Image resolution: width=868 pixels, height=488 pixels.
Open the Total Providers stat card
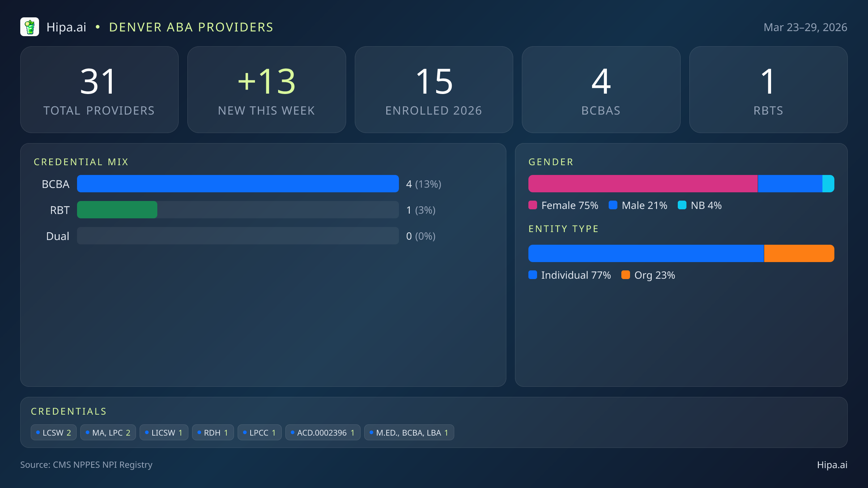99,90
